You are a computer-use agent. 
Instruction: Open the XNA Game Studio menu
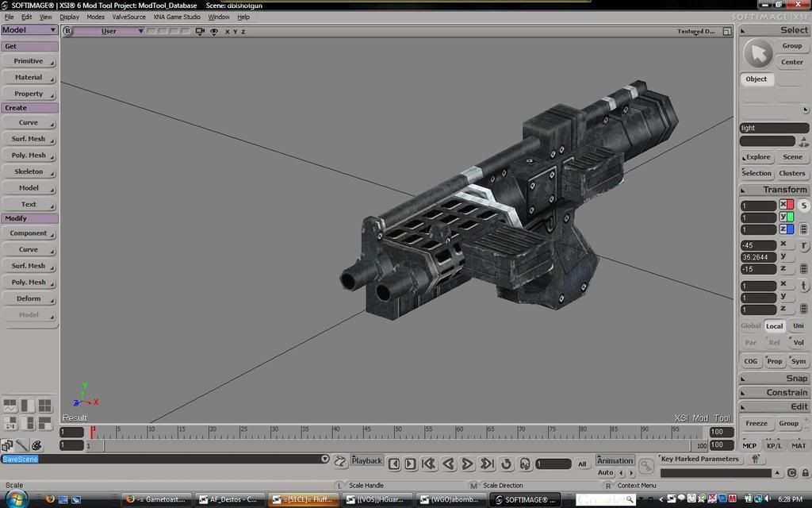tap(177, 17)
